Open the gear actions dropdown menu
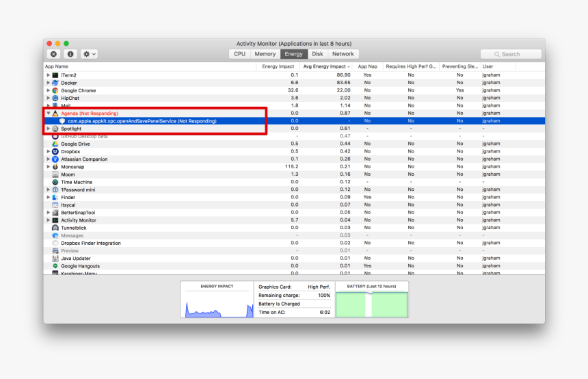 pyautogui.click(x=90, y=54)
